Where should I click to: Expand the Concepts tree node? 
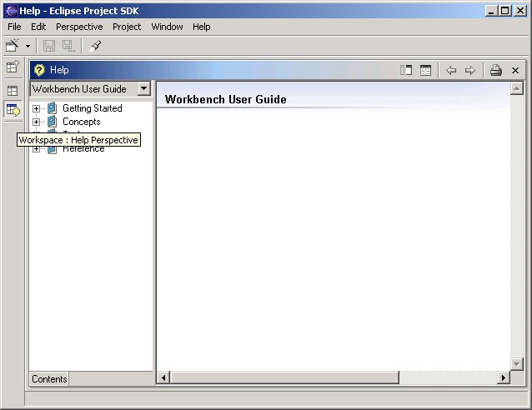36,122
